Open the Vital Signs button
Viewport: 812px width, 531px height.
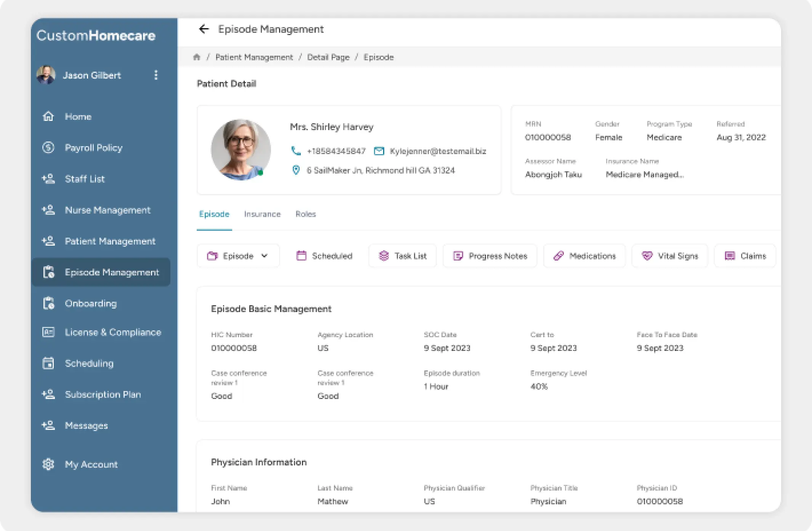tap(670, 256)
